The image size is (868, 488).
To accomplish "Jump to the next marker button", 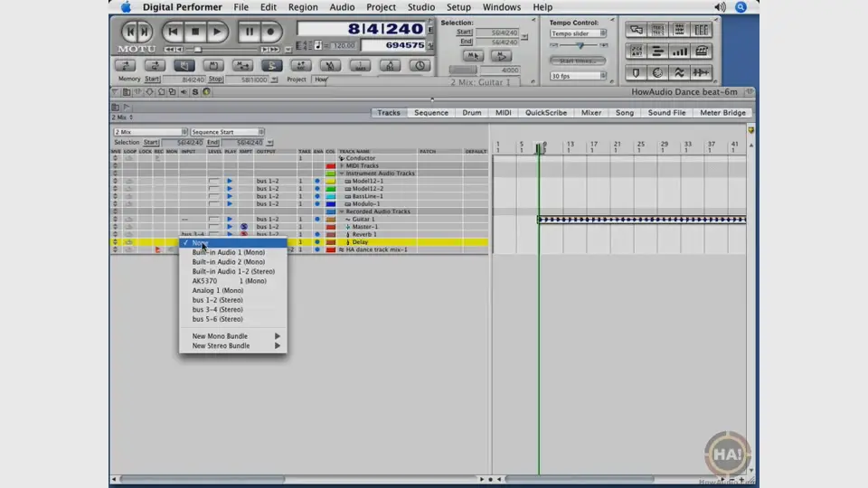I will 144,32.
